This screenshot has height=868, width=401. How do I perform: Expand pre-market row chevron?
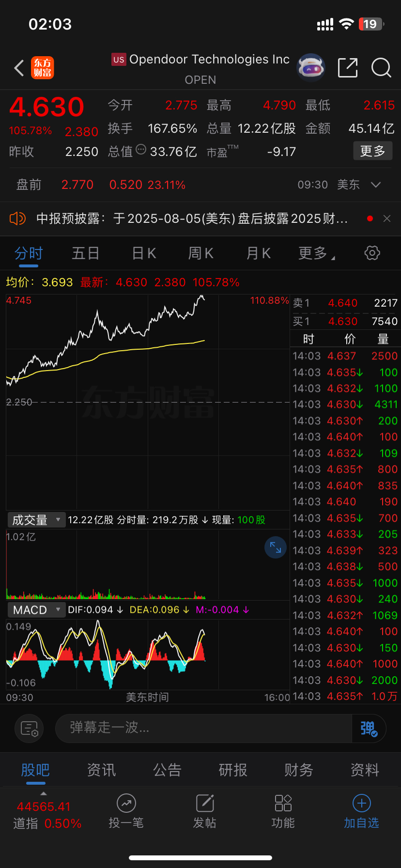[376, 185]
